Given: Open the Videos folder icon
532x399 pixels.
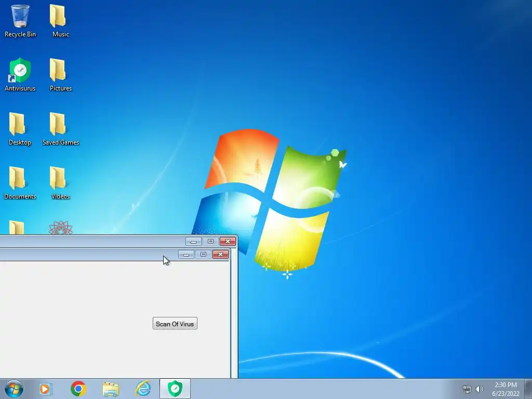Looking at the screenshot, I should click(x=60, y=183).
